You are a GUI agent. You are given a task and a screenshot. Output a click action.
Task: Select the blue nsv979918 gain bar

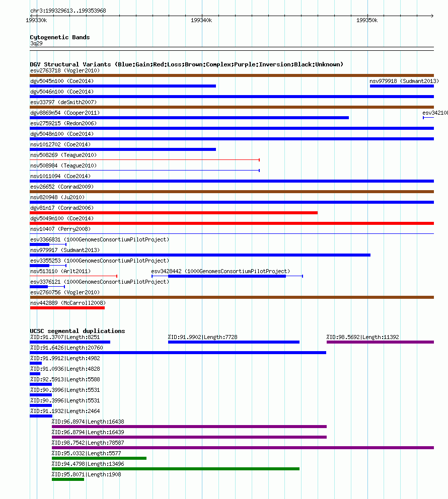pyautogui.click(x=402, y=86)
